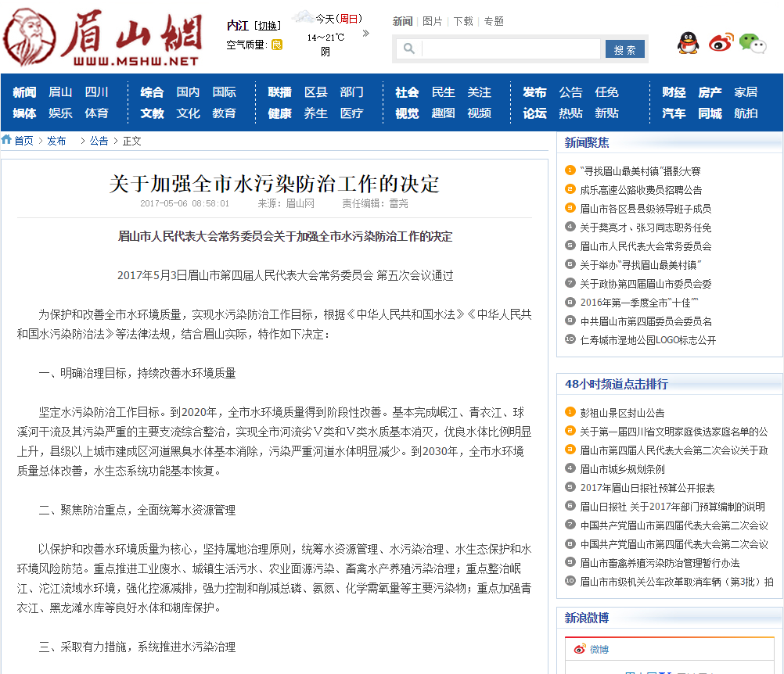Click the 公告 breadcrumb link
Screen dimensions: 784x674
98,141
